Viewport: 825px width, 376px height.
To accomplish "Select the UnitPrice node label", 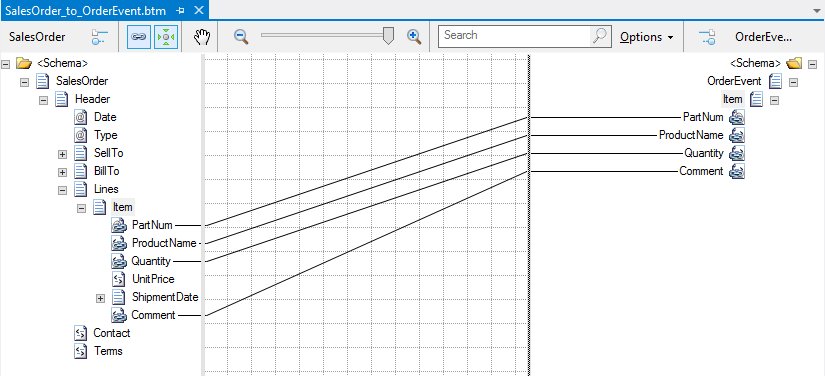I will tap(153, 279).
